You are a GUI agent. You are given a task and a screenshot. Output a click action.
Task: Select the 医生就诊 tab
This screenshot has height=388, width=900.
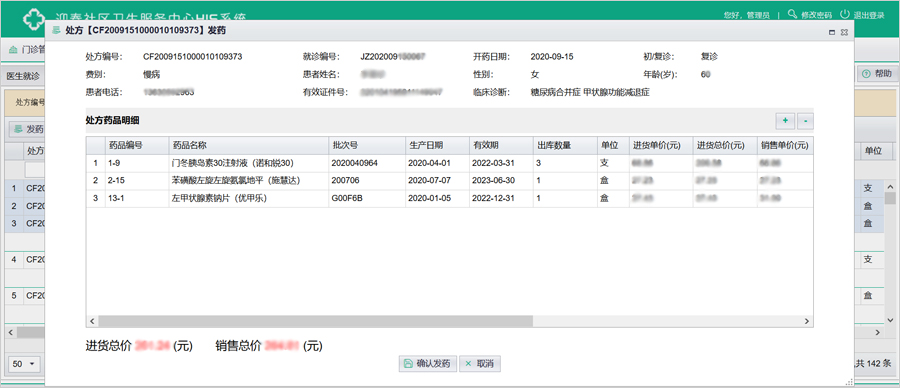pyautogui.click(x=23, y=76)
